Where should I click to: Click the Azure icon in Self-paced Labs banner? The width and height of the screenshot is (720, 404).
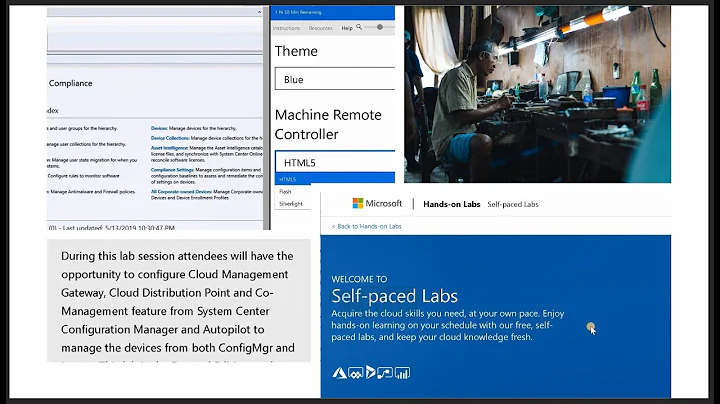coord(339,373)
